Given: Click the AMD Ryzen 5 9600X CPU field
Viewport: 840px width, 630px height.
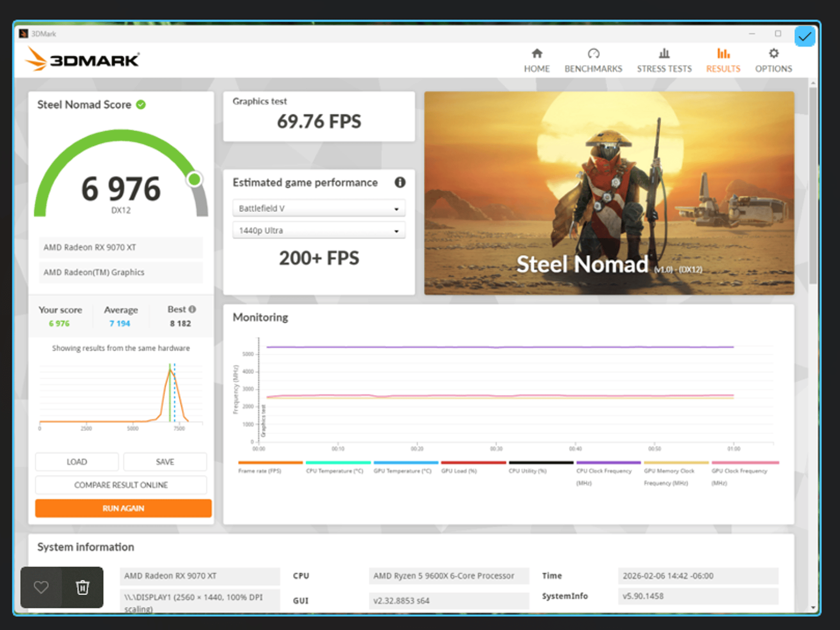Looking at the screenshot, I should point(449,576).
